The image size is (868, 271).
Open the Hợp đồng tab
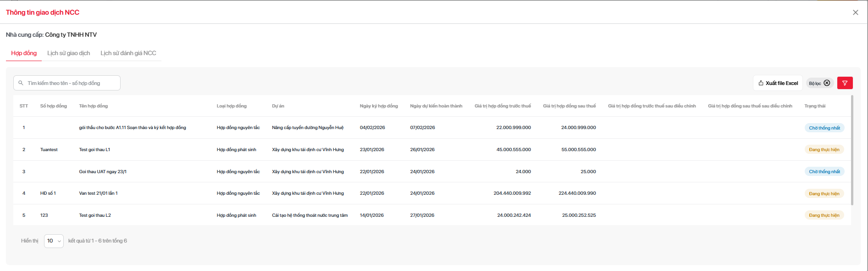click(x=24, y=53)
